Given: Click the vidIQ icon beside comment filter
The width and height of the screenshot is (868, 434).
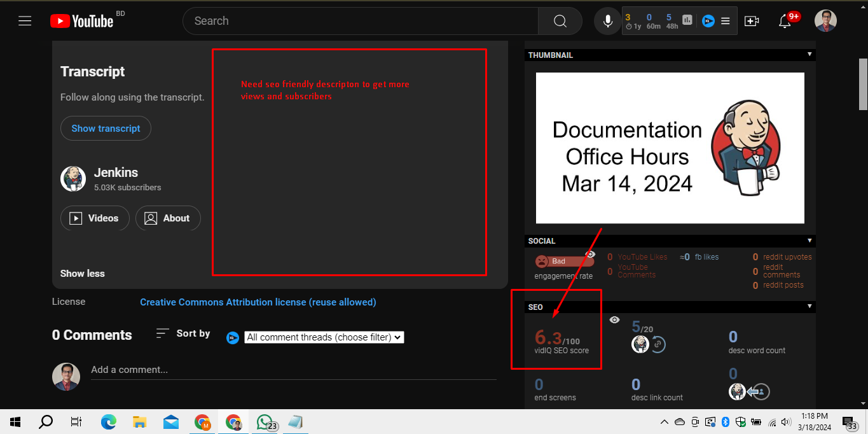Looking at the screenshot, I should [233, 338].
